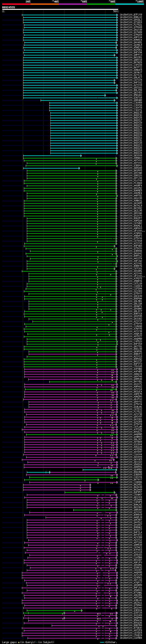The height and width of the screenshot is (644, 146).
Task: Select label UniRef100_B6TNZ8
Action: coord(131,63)
